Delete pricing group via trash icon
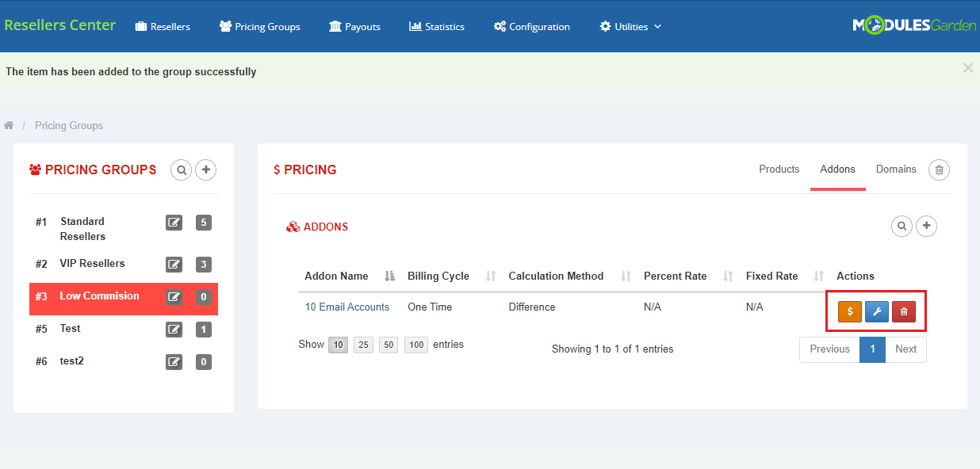The width and height of the screenshot is (980, 469). (940, 170)
